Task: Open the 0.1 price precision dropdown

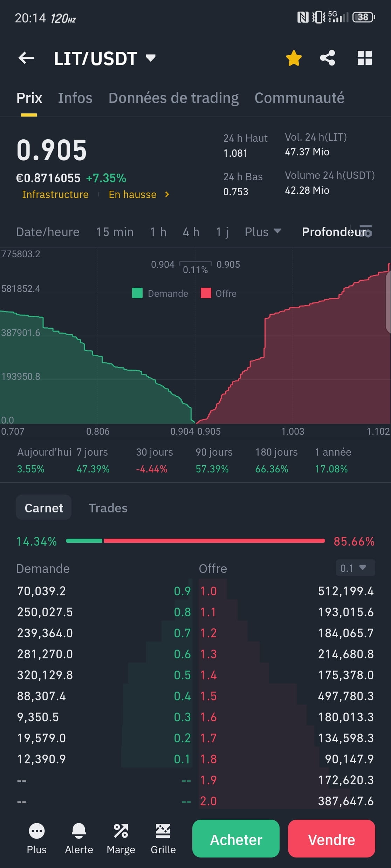Action: click(x=355, y=568)
